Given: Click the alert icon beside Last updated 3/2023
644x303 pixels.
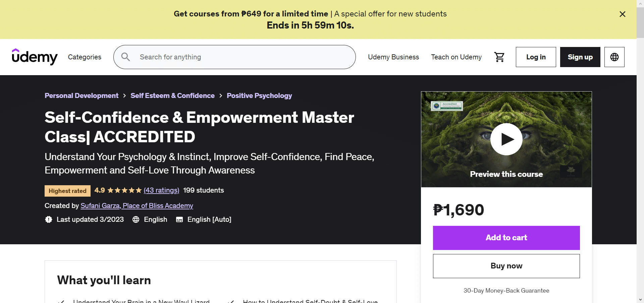Looking at the screenshot, I should tap(49, 219).
